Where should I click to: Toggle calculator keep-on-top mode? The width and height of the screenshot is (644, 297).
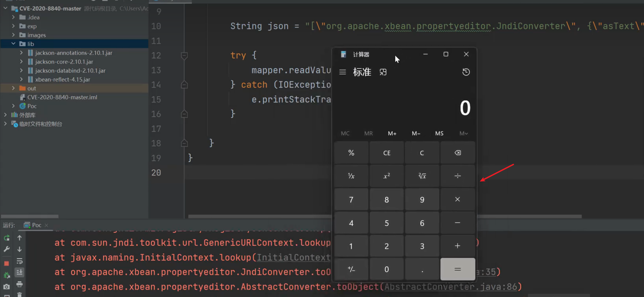pos(383,72)
